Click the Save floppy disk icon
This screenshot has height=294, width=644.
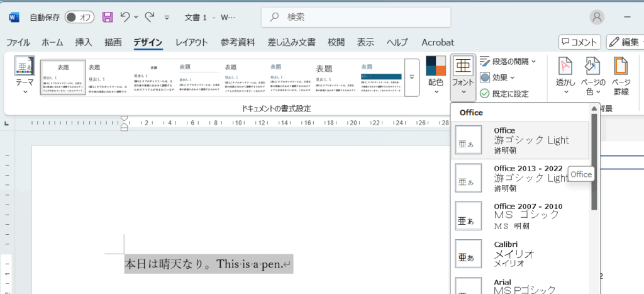pyautogui.click(x=108, y=17)
